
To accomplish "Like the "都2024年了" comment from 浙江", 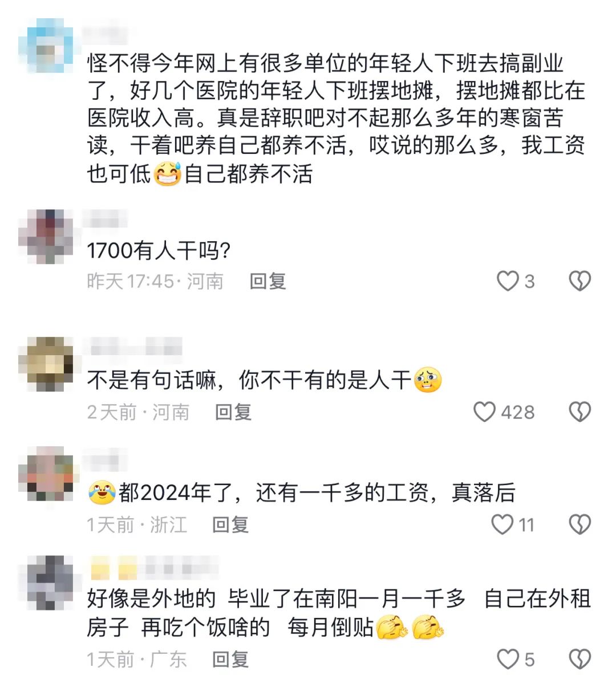I will pyautogui.click(x=502, y=524).
